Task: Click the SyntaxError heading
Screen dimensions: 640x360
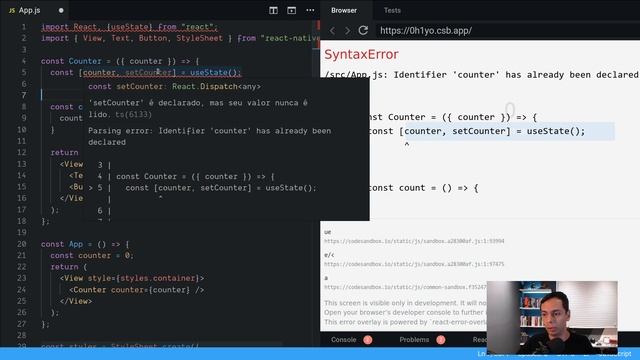Action: tap(361, 54)
